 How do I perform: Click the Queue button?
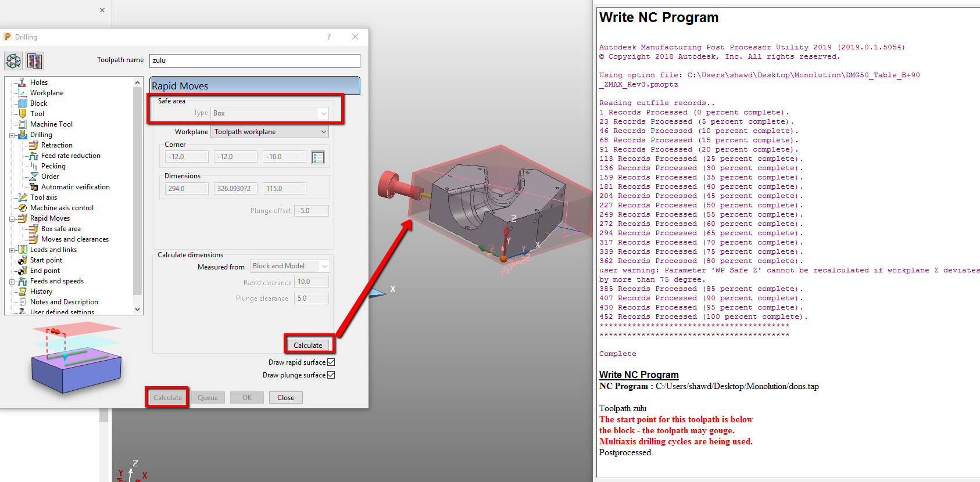click(208, 398)
